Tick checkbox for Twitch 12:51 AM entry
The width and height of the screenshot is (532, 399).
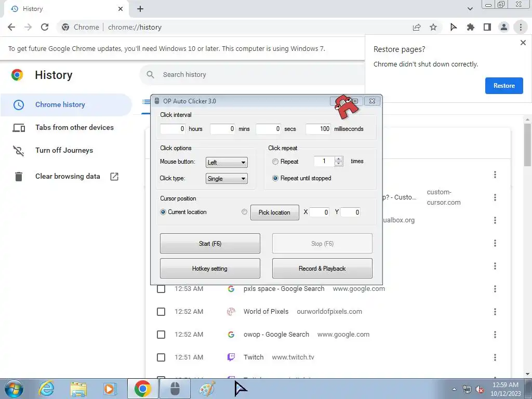(x=161, y=357)
